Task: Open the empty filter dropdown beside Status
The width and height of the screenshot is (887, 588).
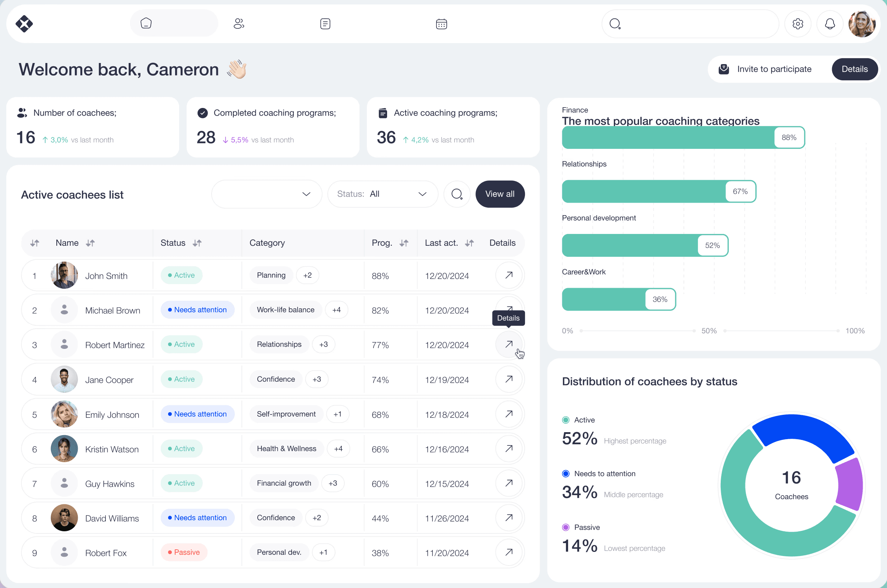Action: (x=267, y=194)
